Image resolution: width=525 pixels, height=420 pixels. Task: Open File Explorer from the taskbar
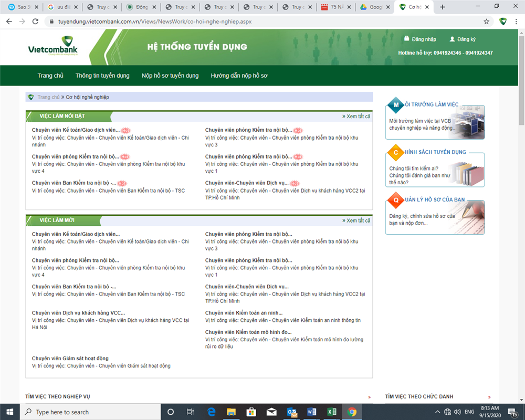tap(231, 412)
